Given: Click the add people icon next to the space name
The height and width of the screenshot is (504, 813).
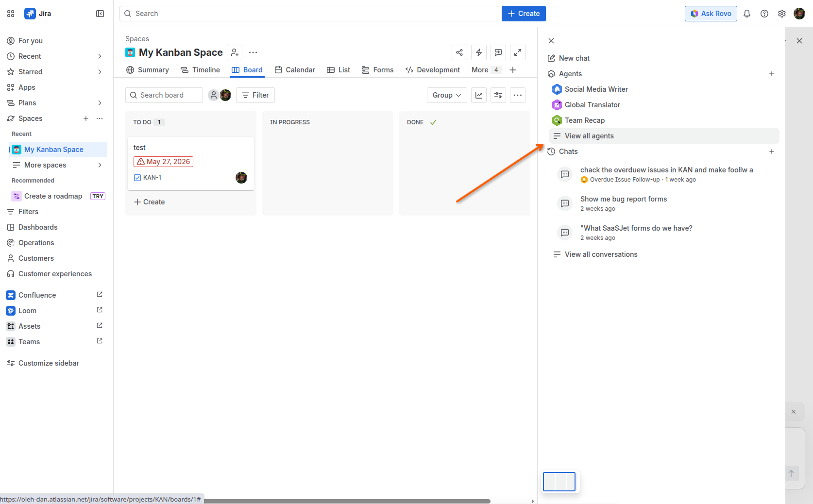Looking at the screenshot, I should click(235, 52).
